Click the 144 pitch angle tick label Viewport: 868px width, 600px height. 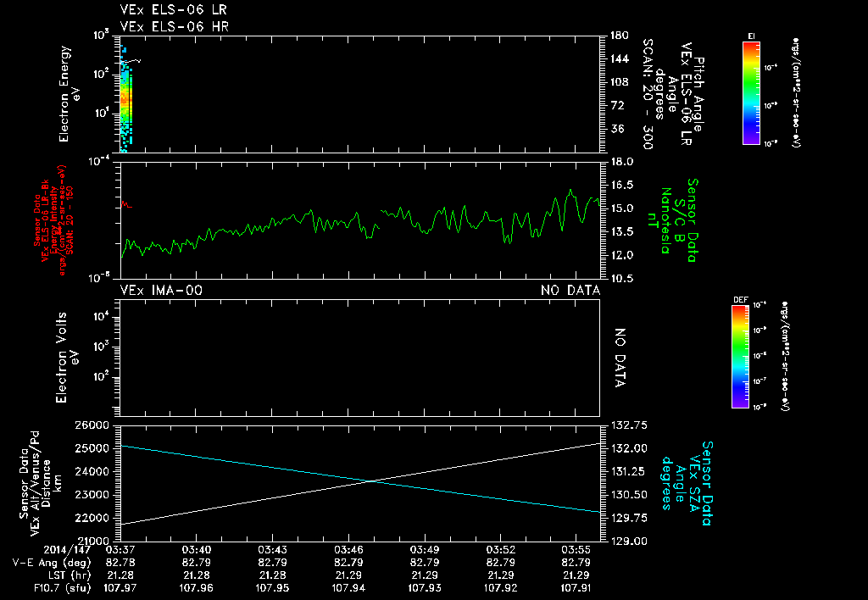(619, 58)
